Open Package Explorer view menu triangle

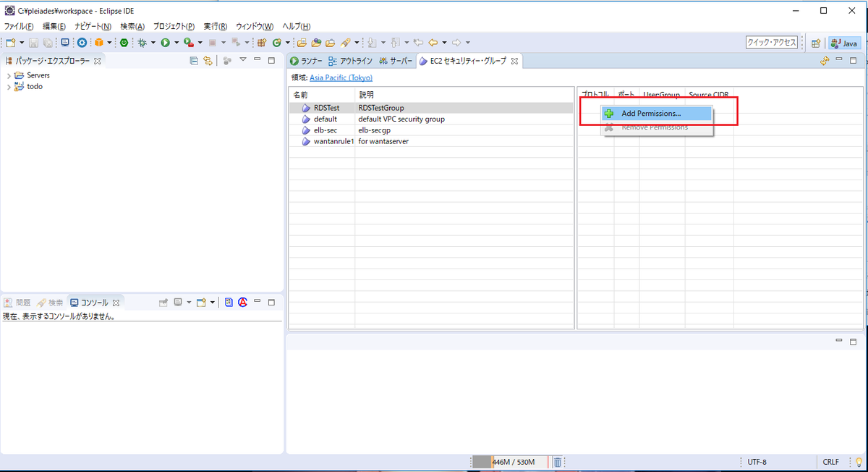tap(243, 60)
